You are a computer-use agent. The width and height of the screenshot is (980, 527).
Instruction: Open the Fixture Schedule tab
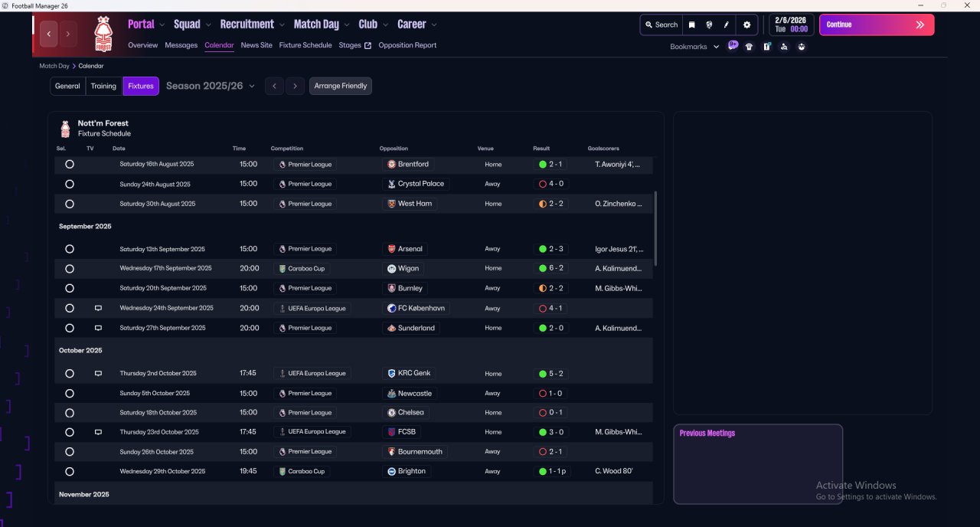pos(305,45)
